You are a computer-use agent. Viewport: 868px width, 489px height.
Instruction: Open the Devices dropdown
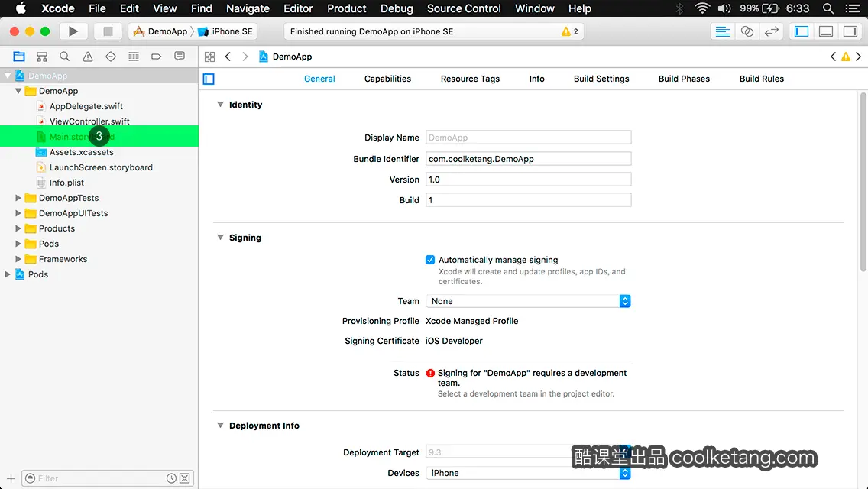[x=528, y=473]
